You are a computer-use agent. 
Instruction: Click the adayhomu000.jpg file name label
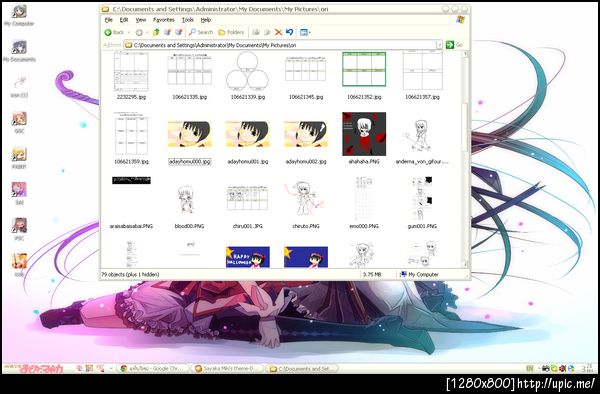tap(190, 162)
